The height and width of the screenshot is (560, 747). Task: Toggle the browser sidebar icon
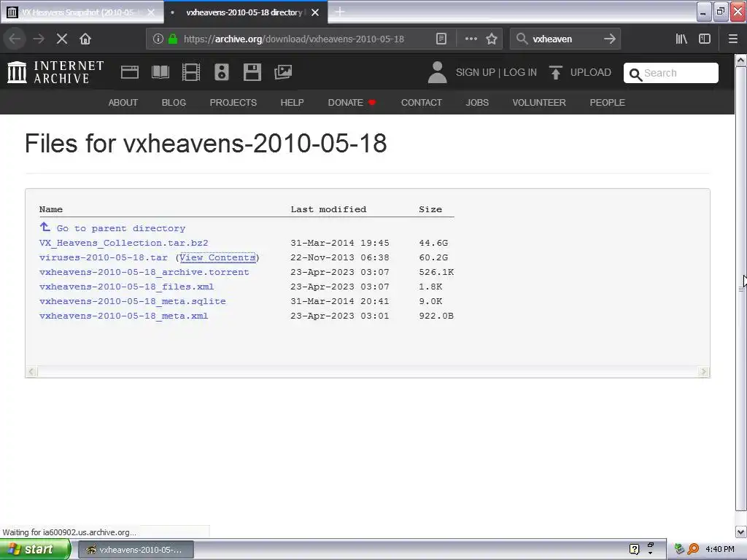point(705,39)
